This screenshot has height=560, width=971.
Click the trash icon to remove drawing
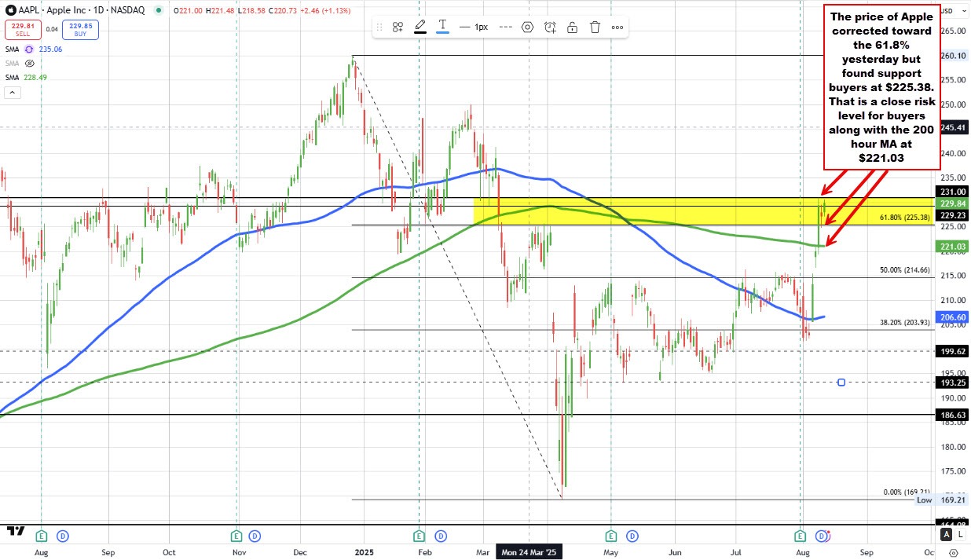[x=595, y=27]
